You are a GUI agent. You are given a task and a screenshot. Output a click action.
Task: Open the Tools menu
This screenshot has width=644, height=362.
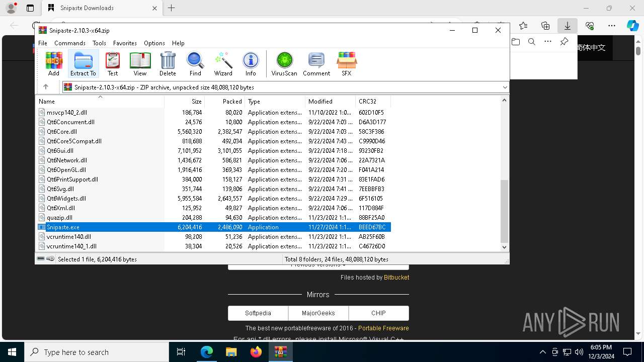click(x=99, y=43)
